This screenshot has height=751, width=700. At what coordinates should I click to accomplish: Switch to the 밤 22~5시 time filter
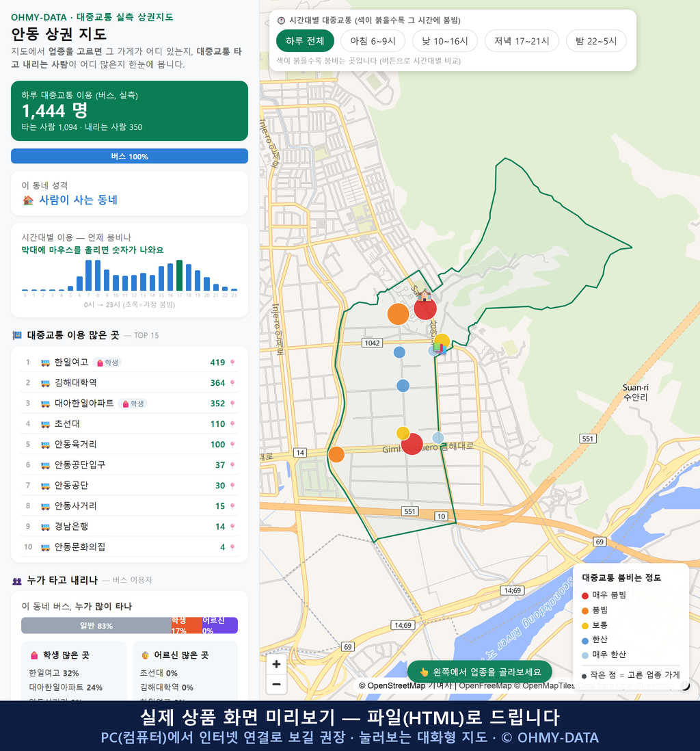596,41
